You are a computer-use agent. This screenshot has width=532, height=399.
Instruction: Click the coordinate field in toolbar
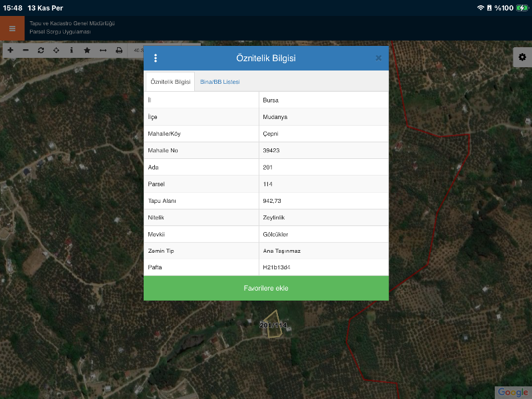[138, 51]
